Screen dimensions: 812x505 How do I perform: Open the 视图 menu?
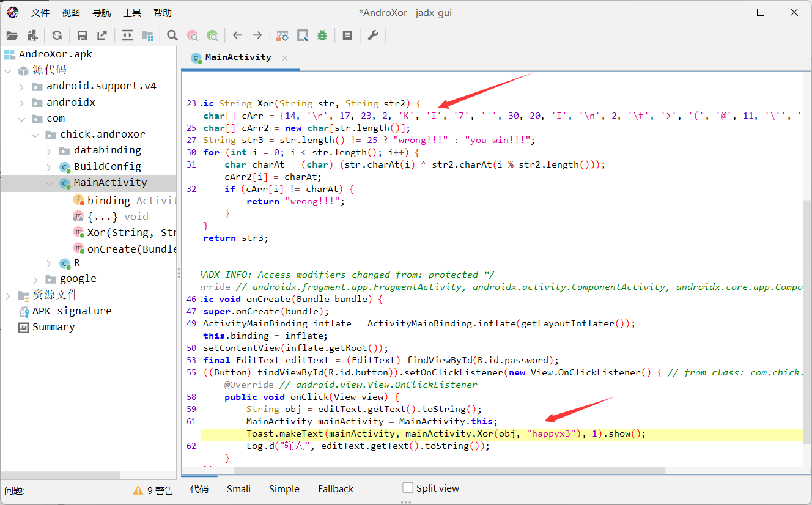(x=71, y=12)
